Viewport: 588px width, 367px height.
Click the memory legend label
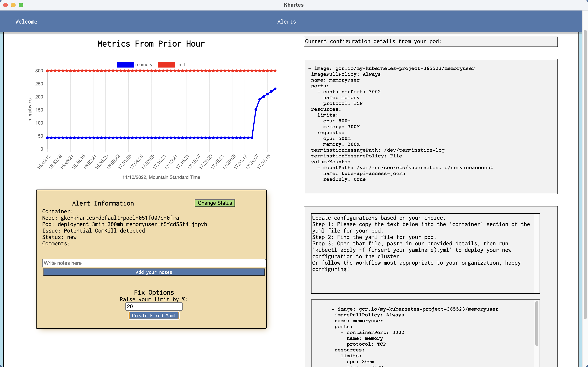(144, 65)
